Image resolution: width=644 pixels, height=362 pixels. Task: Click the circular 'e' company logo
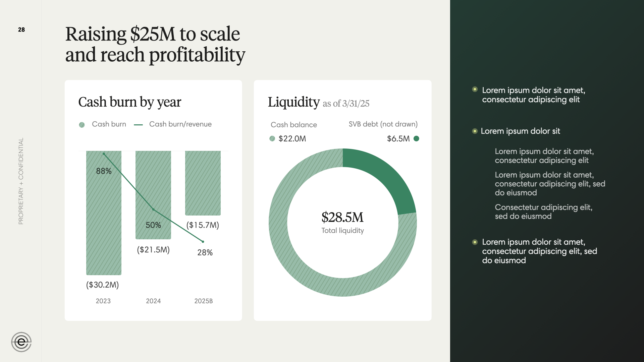pyautogui.click(x=21, y=342)
